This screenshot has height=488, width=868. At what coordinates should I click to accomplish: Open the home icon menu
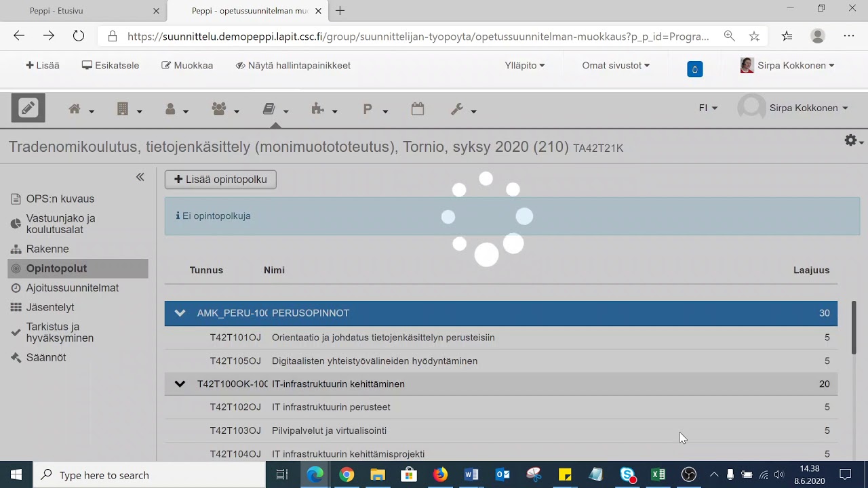click(81, 109)
